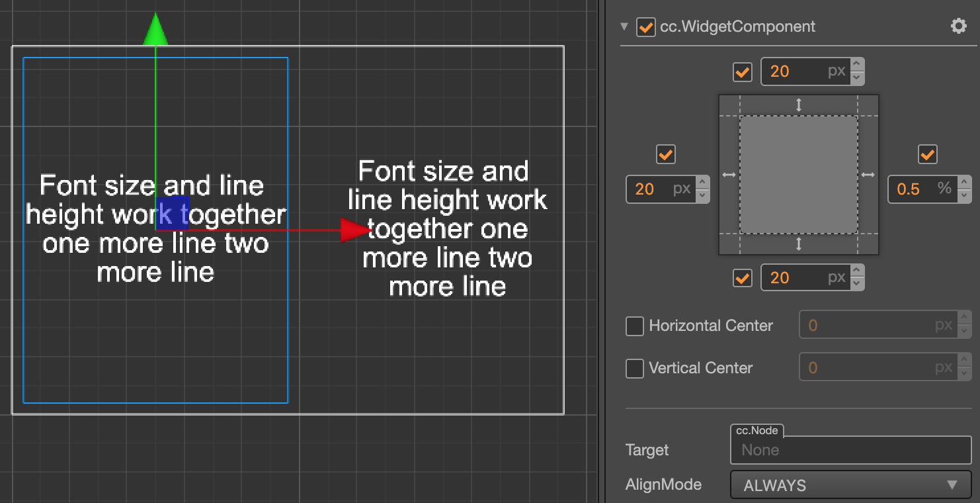
Task: Decrease bottom margin with stepper down arrow
Action: click(857, 285)
